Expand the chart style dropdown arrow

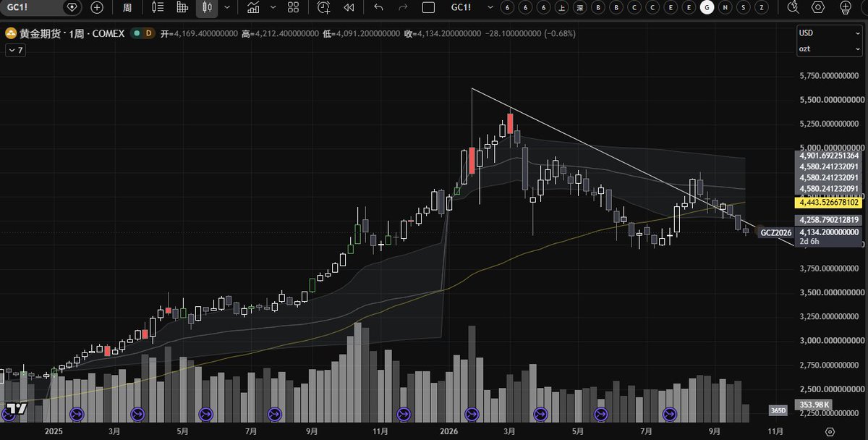pyautogui.click(x=227, y=7)
